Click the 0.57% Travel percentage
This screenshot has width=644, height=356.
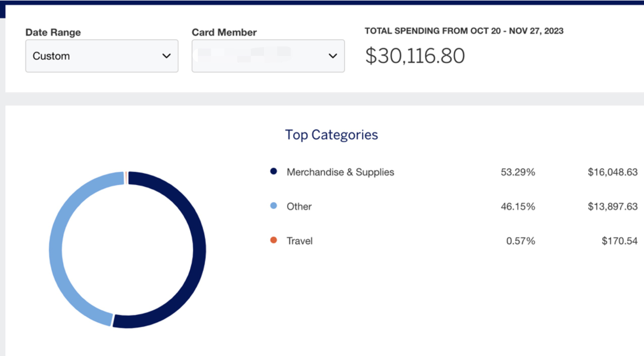(x=520, y=241)
